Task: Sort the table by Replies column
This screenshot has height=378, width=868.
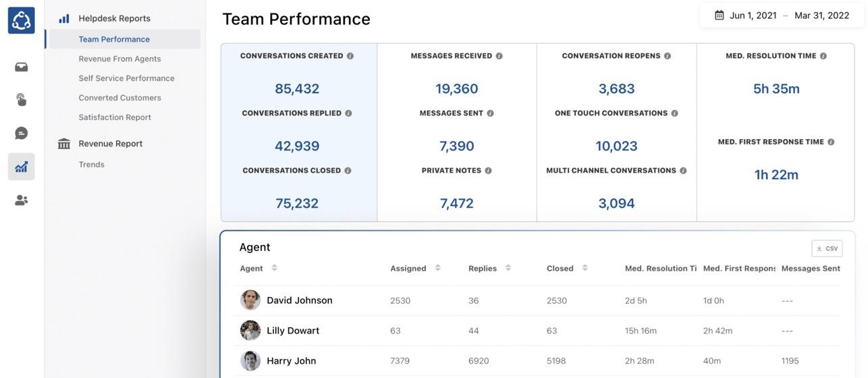Action: (508, 268)
